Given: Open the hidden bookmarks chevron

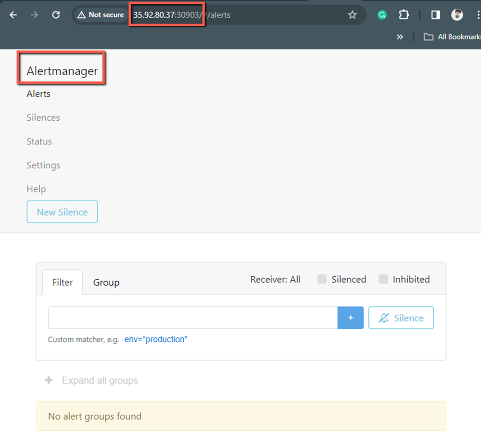Looking at the screenshot, I should [400, 37].
